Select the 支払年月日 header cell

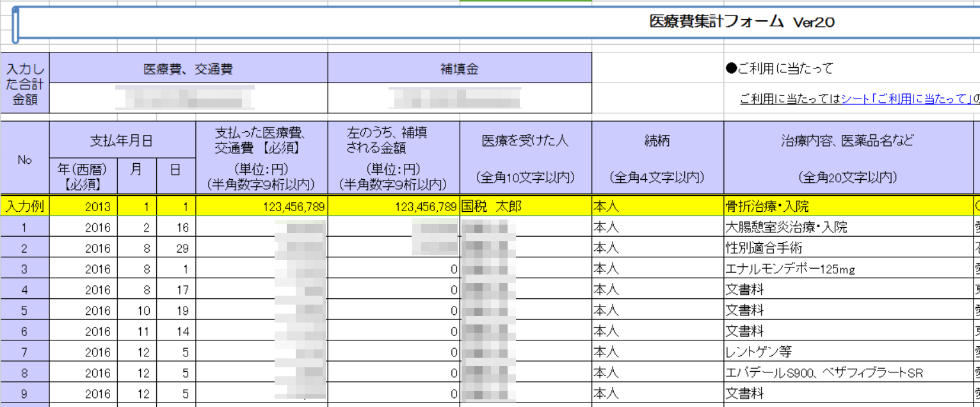click(122, 140)
